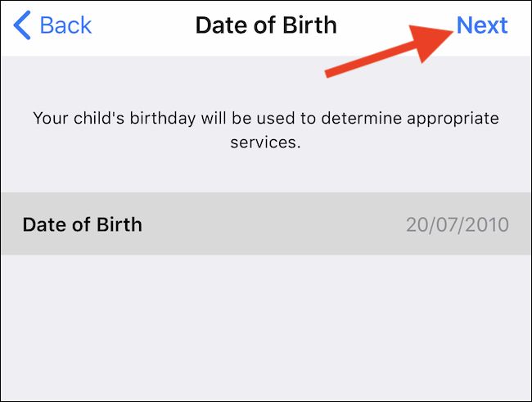Tap the blue back chevron icon
Image resolution: width=532 pixels, height=402 pixels.
22,26
